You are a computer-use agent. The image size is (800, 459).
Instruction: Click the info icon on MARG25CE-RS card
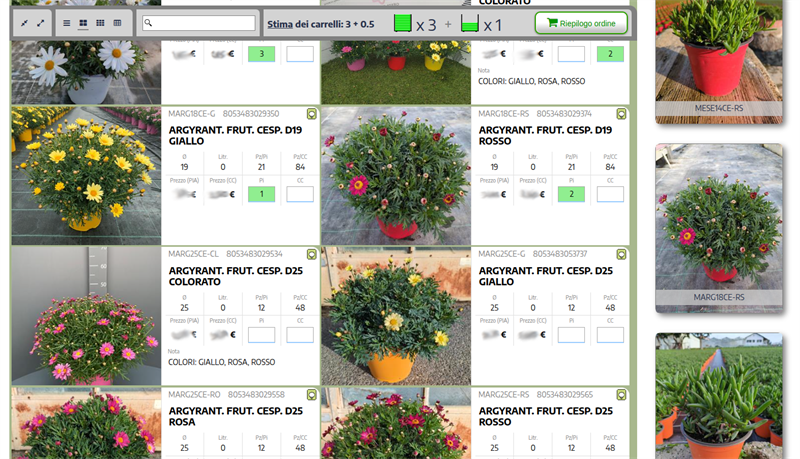(621, 395)
